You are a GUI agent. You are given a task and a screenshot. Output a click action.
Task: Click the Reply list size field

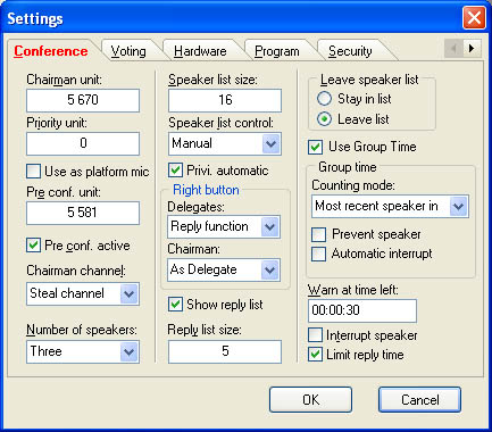pos(225,352)
